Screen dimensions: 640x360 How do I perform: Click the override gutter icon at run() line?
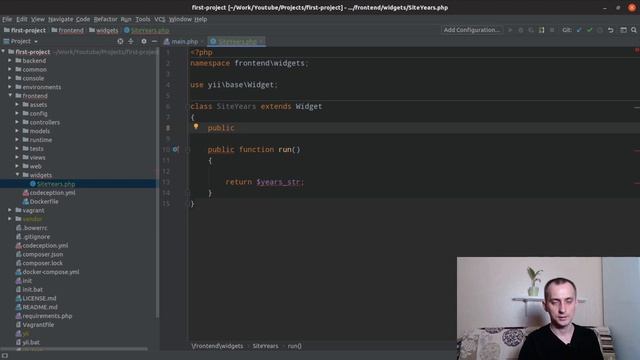click(x=175, y=149)
